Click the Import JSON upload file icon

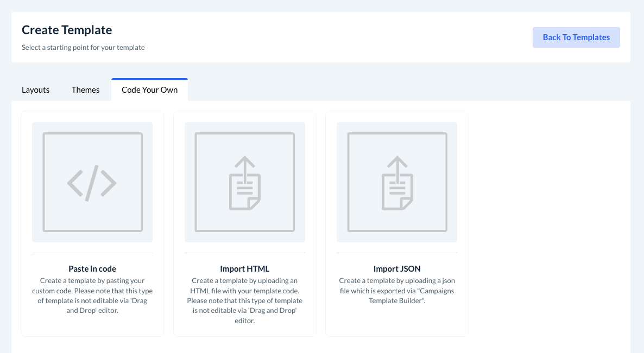[x=397, y=182]
